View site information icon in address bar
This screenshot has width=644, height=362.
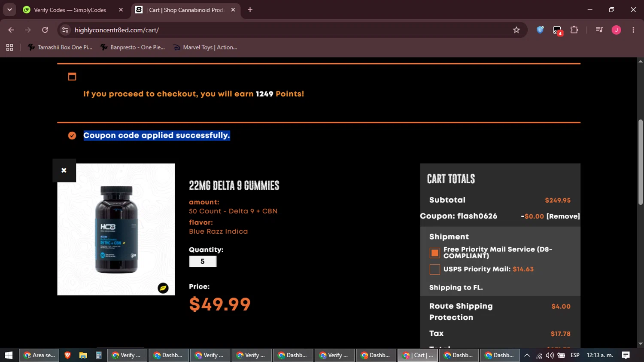click(x=65, y=30)
